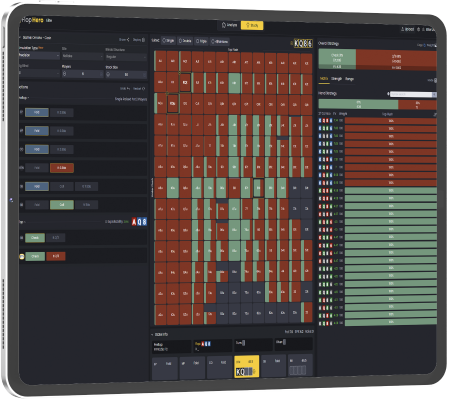Click the Flop box in Board Info

[212, 346]
